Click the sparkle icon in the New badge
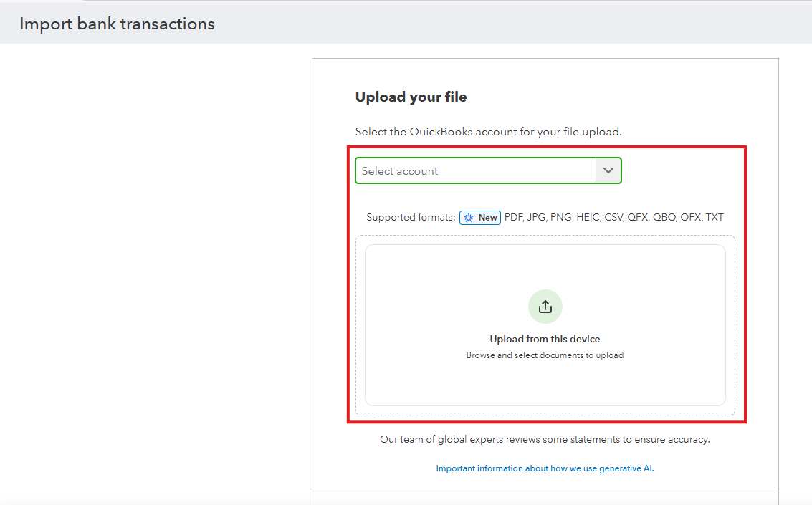This screenshot has width=812, height=505. click(469, 218)
